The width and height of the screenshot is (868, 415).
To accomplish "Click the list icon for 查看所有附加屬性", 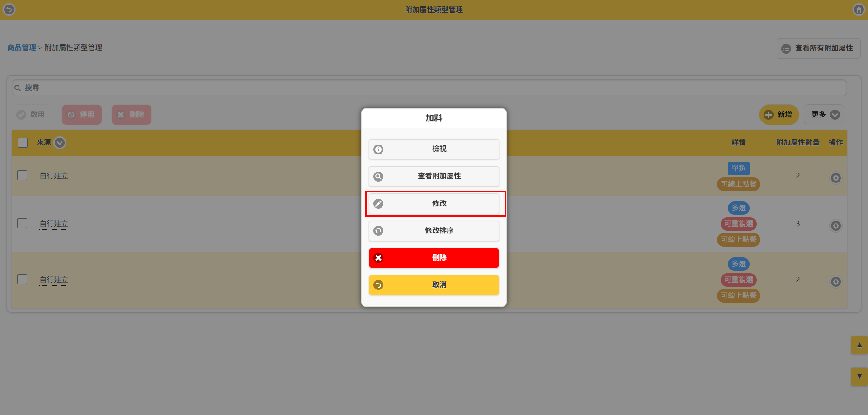I will click(786, 48).
